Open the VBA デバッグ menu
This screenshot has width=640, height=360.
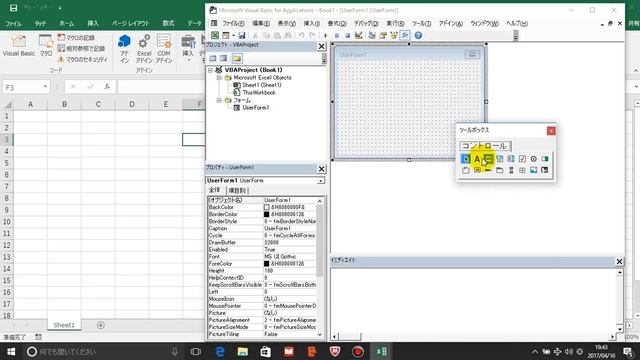click(366, 24)
